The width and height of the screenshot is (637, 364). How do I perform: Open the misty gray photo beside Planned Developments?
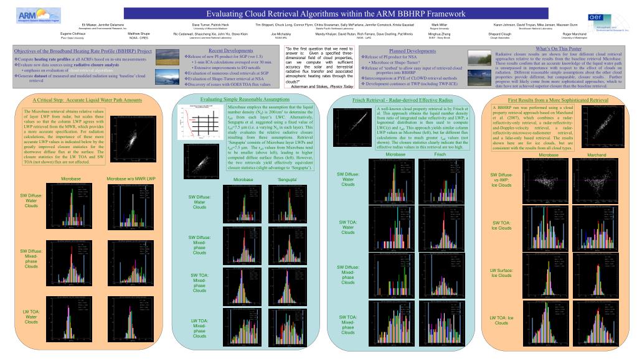coord(479,58)
